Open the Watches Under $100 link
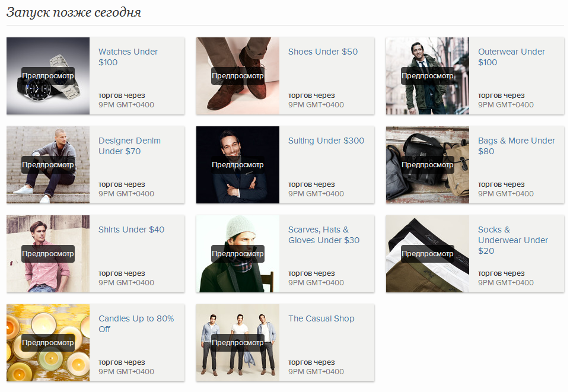This screenshot has height=392, width=570. click(128, 57)
